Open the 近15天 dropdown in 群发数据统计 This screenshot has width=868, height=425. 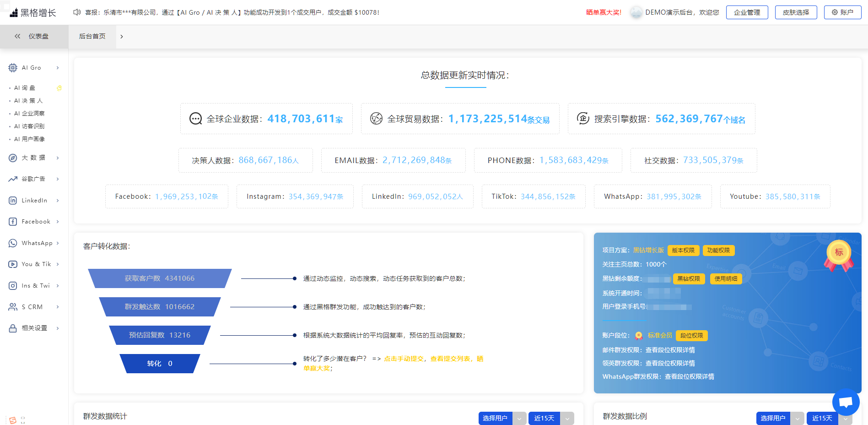567,418
